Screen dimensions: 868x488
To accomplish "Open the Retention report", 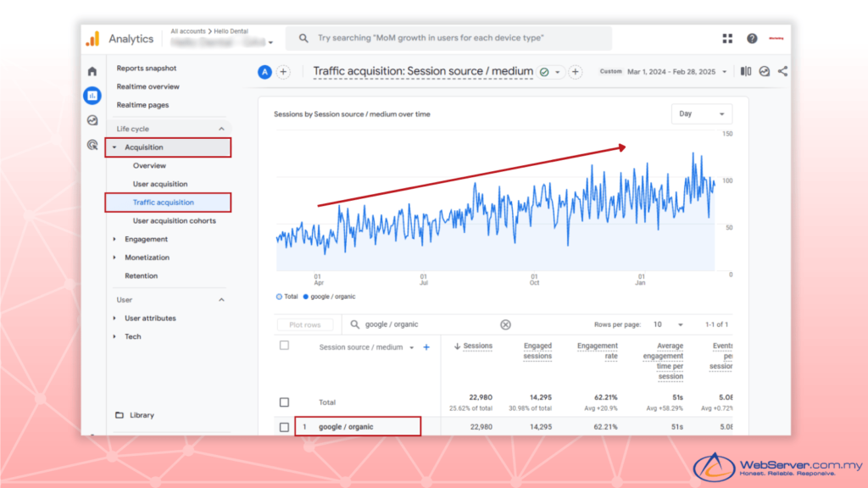I will 142,275.
